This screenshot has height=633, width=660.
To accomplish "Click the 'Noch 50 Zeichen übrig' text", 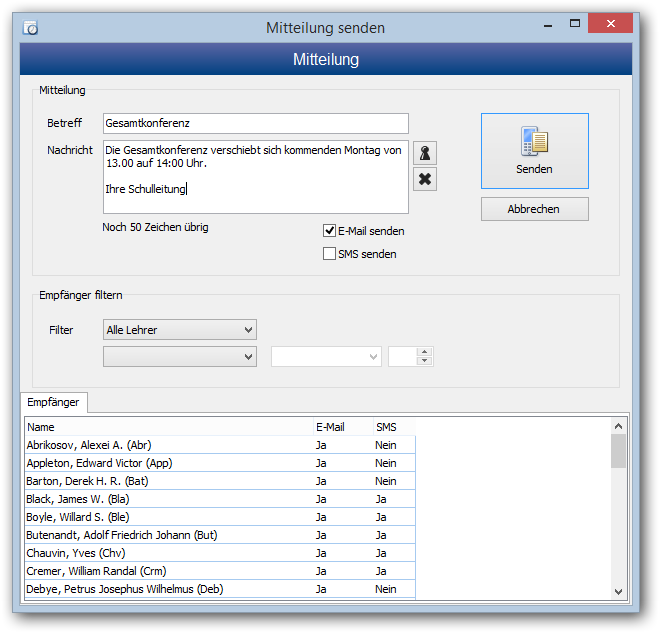I will tap(155, 227).
